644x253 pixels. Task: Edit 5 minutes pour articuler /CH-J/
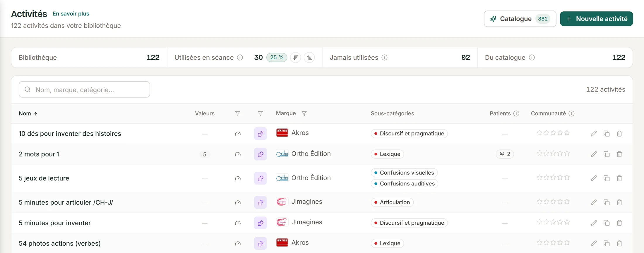[x=594, y=202]
